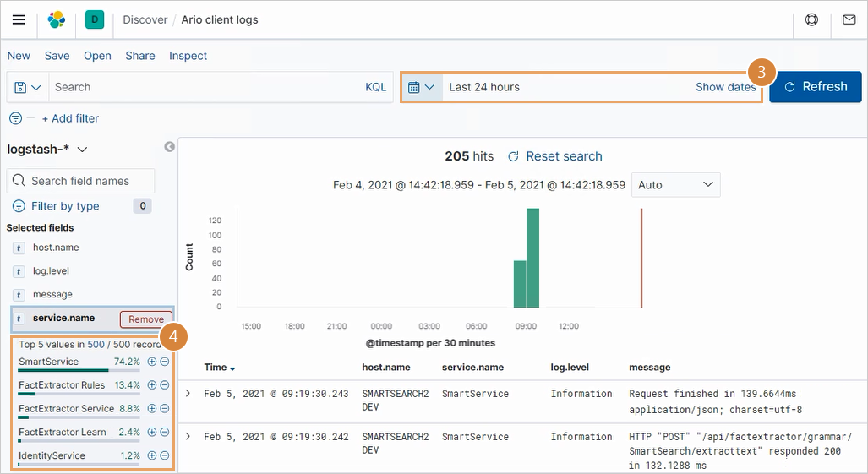The image size is (868, 474).
Task: Click the Elastic logo icon
Action: pyautogui.click(x=57, y=19)
